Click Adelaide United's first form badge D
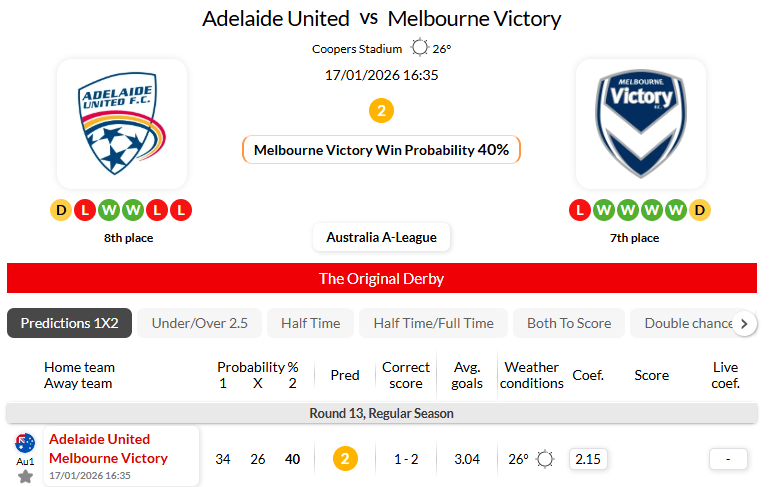The width and height of the screenshot is (769, 487). [61, 211]
